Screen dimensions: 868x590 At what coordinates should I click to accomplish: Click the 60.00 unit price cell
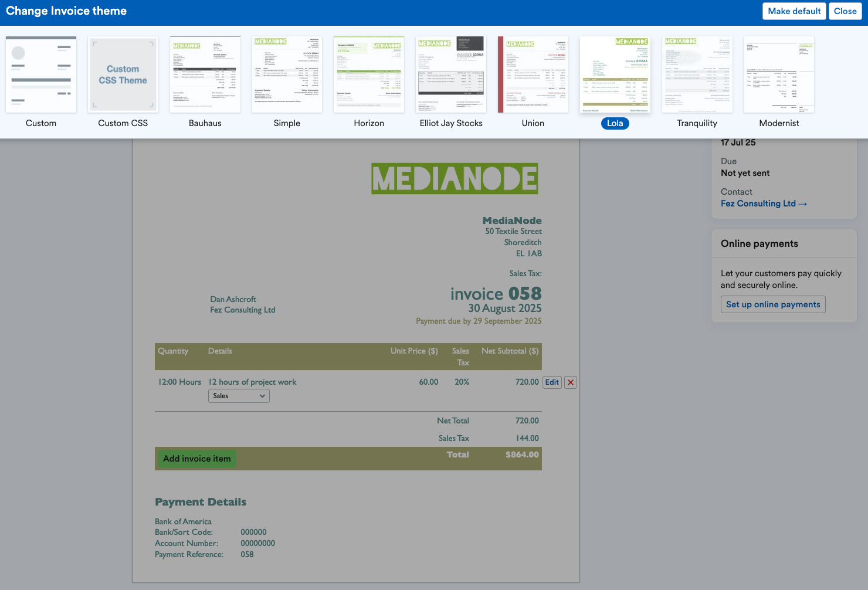click(429, 382)
